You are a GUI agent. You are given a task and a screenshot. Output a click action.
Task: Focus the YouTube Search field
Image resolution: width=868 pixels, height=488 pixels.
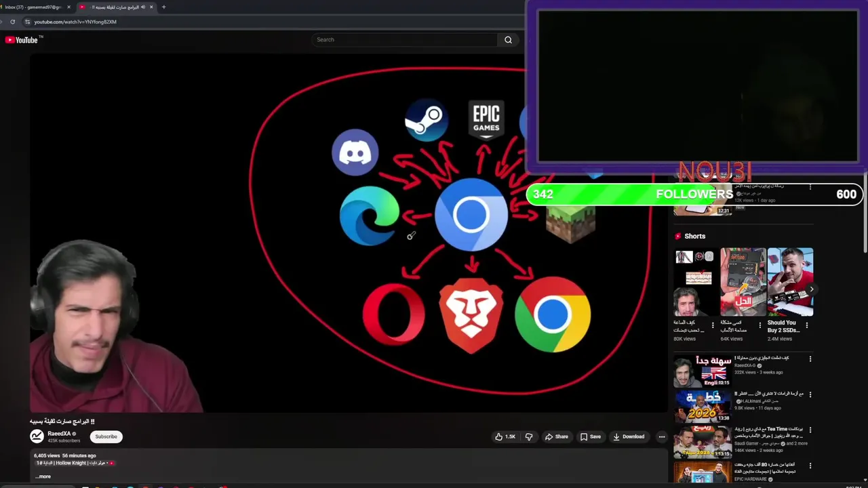coord(405,40)
